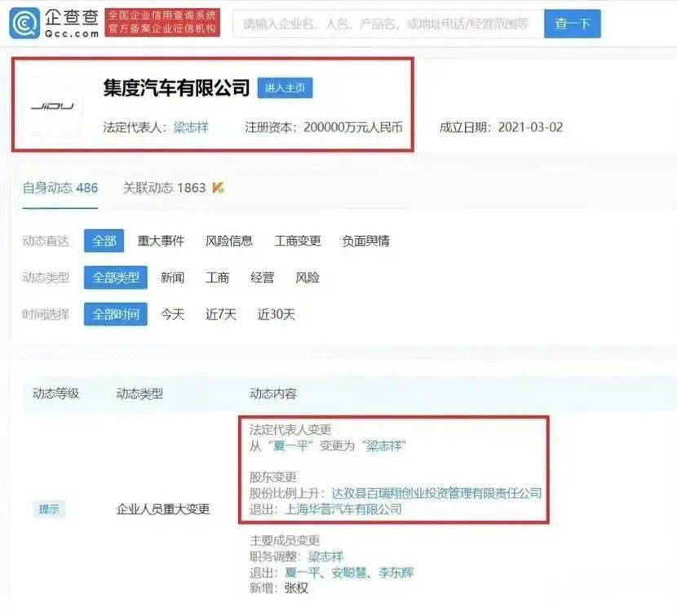Click the VIP badge beside 关联动态

click(218, 188)
